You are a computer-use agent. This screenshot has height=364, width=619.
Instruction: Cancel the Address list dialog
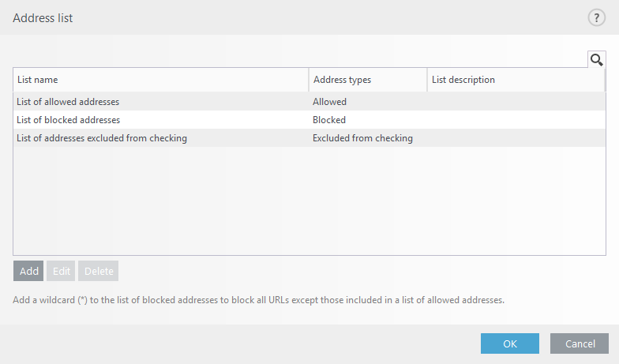pos(580,343)
